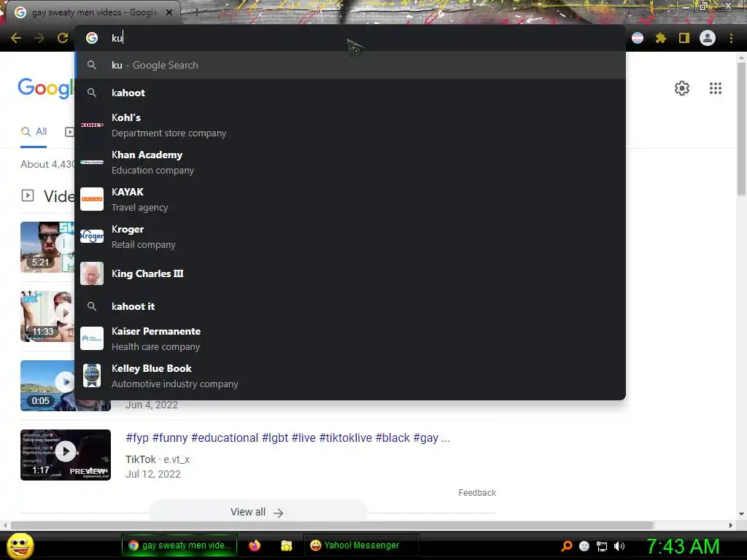Choose the Kroger suggestion logo
Image resolution: width=747 pixels, height=560 pixels.
coord(92,236)
